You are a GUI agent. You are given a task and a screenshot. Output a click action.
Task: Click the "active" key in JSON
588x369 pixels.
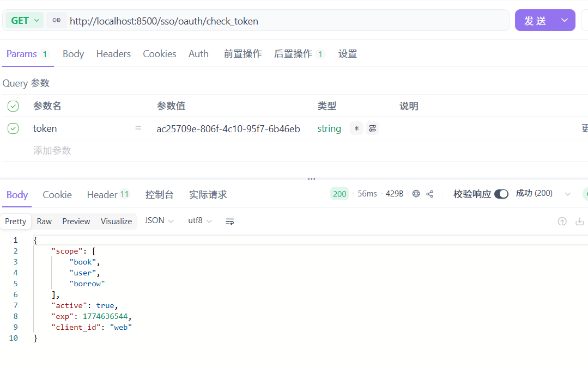coord(69,305)
